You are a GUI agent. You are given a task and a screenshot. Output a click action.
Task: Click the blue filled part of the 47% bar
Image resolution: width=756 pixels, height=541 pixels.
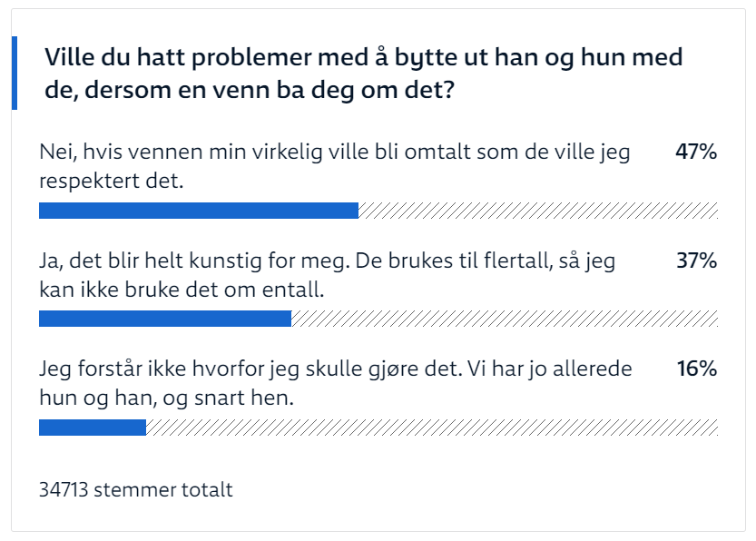coord(199,211)
